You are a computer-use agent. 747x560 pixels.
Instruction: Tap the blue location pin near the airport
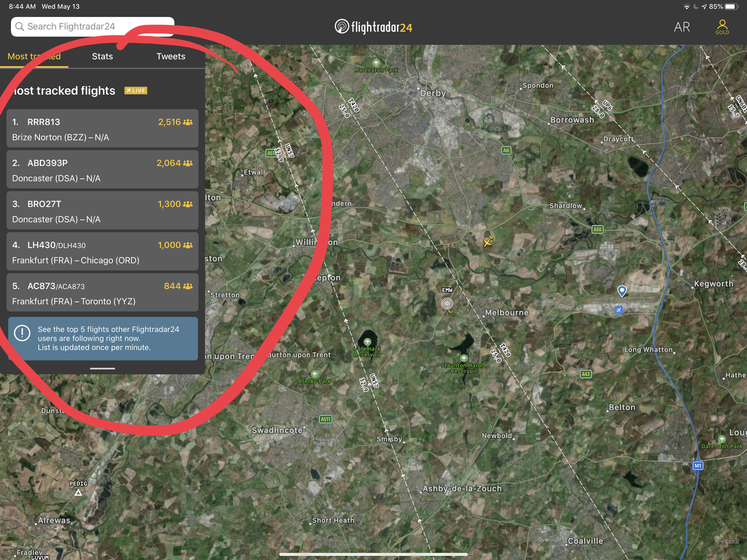[622, 291]
